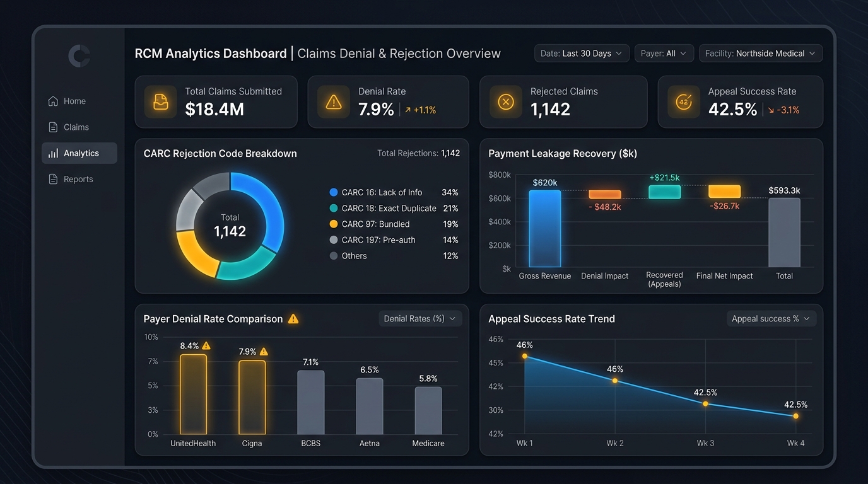Image resolution: width=868 pixels, height=484 pixels.
Task: Click the warning icon next to 8.4%
Action: [206, 345]
